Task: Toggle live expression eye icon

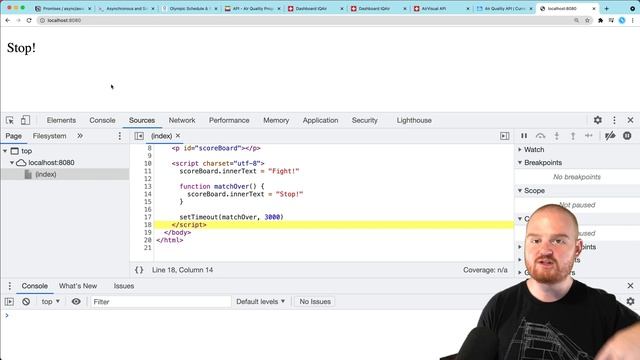Action: (x=76, y=302)
